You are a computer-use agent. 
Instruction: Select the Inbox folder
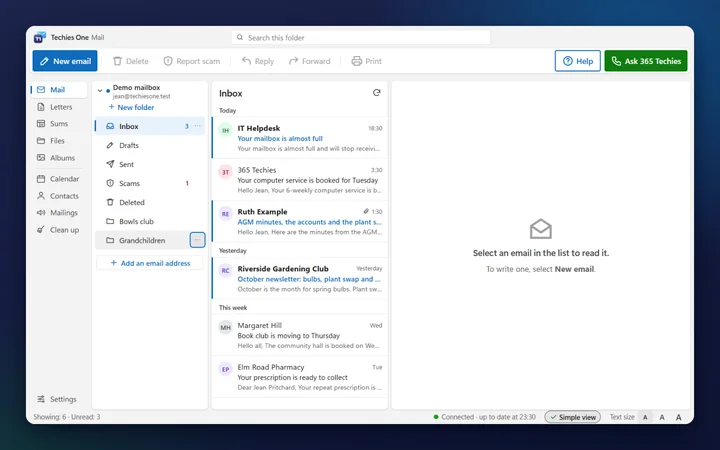(150, 126)
